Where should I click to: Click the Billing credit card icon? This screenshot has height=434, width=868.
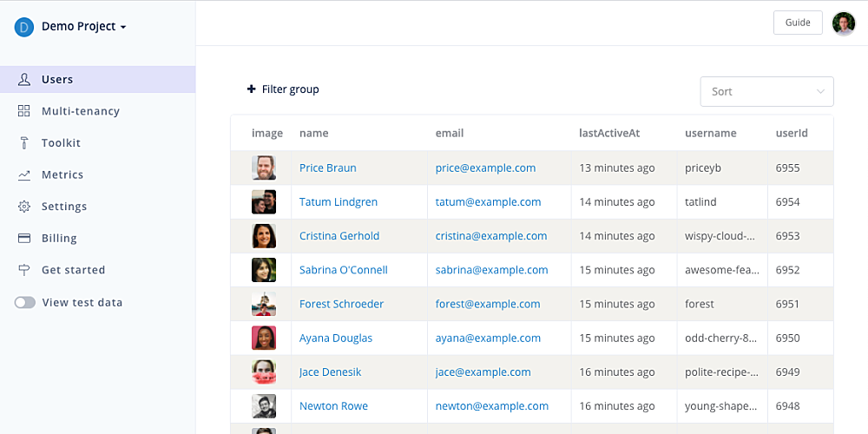[x=23, y=238]
